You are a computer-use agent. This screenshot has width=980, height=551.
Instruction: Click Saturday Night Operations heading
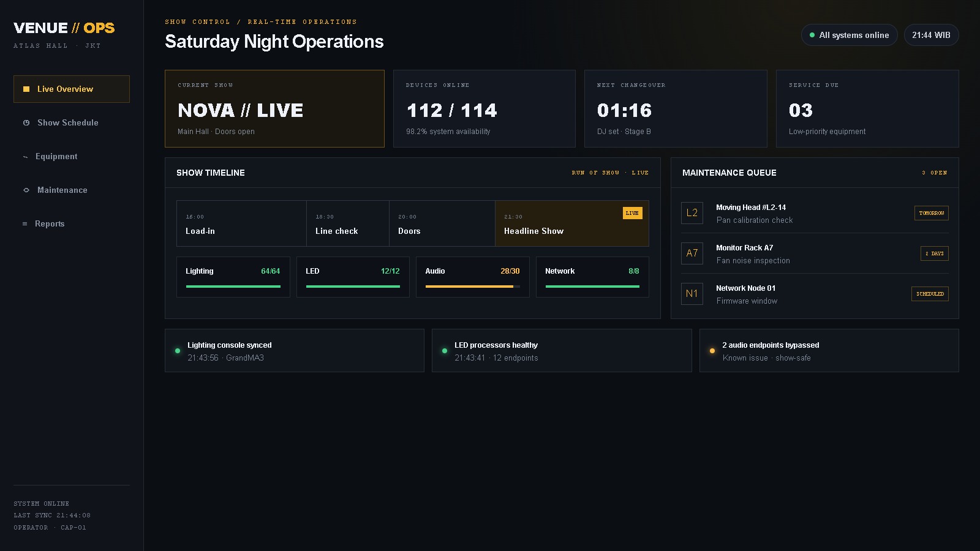click(274, 42)
